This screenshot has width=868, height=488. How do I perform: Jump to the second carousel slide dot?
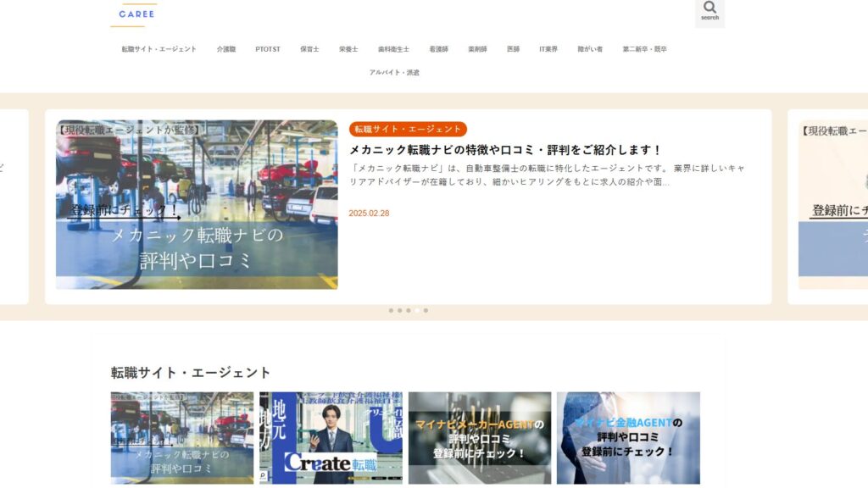click(400, 310)
